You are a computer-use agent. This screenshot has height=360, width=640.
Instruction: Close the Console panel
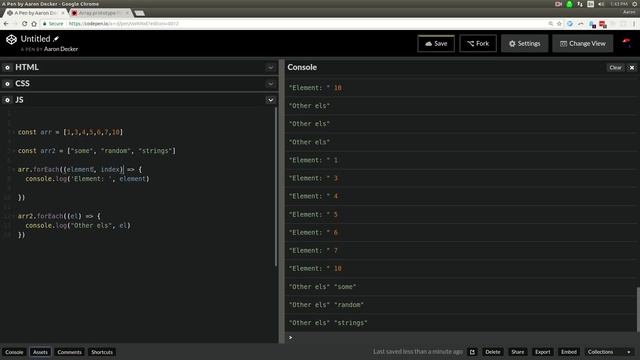632,68
